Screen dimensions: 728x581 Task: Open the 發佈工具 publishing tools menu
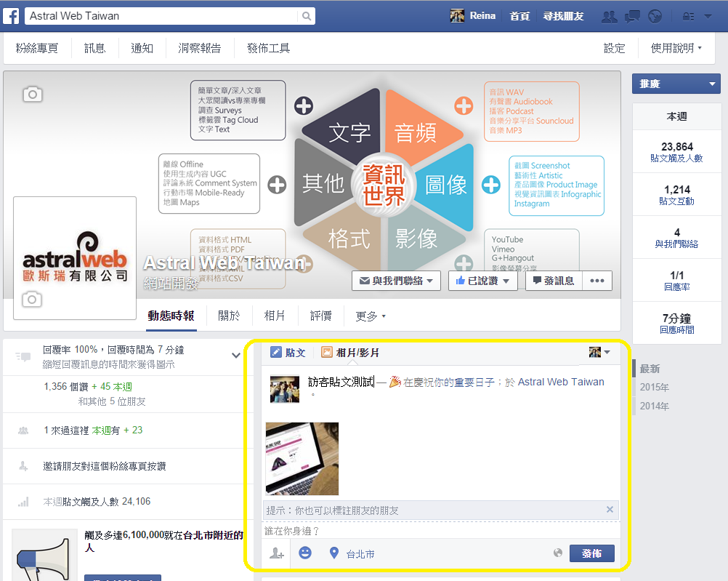[x=268, y=48]
